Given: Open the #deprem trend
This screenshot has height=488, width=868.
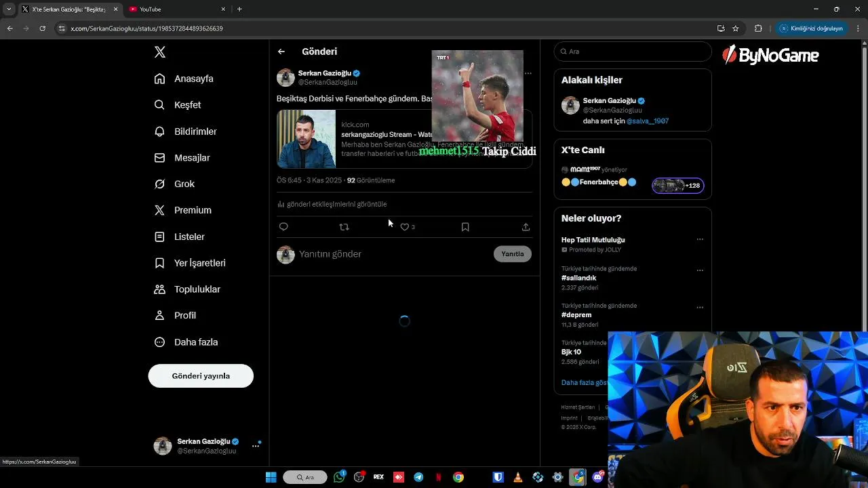Looking at the screenshot, I should tap(576, 315).
